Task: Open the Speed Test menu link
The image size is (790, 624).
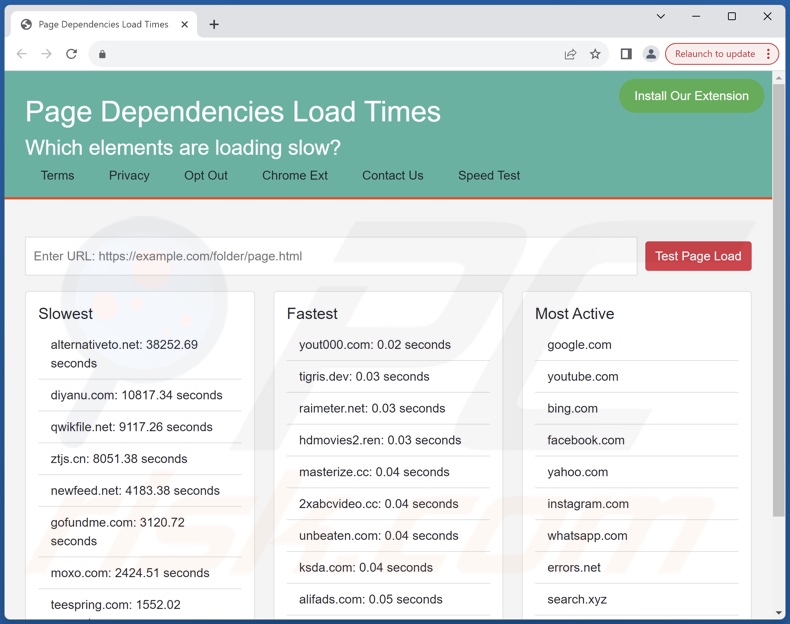Action: (489, 175)
